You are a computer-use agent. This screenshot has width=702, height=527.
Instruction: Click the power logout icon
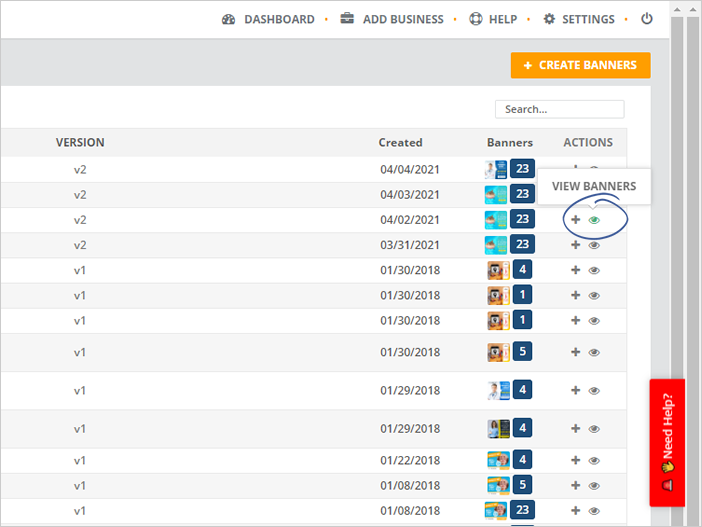646,19
